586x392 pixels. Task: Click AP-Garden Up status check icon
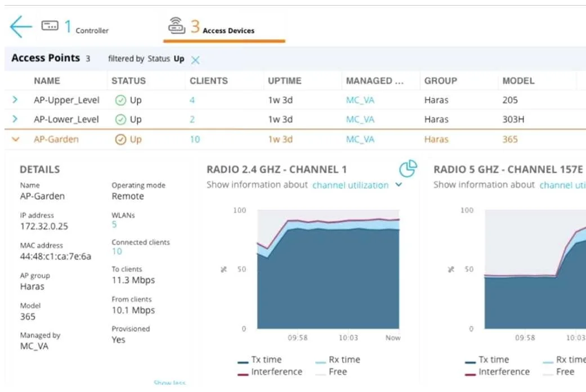pos(120,139)
